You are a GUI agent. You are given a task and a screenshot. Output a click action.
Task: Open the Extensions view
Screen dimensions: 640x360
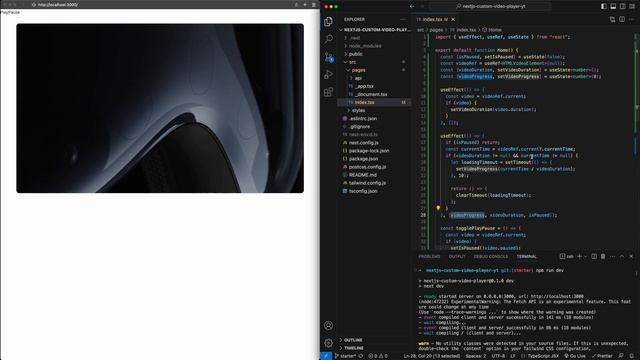click(328, 92)
